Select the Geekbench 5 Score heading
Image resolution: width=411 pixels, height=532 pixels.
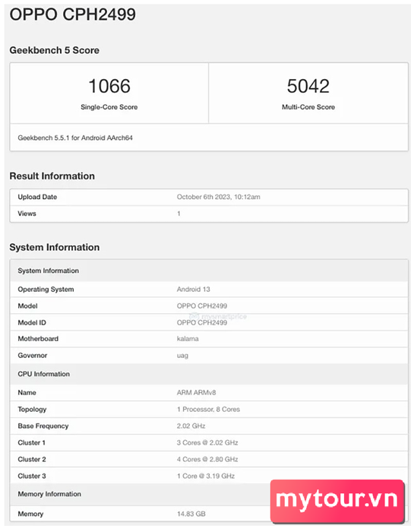54,50
